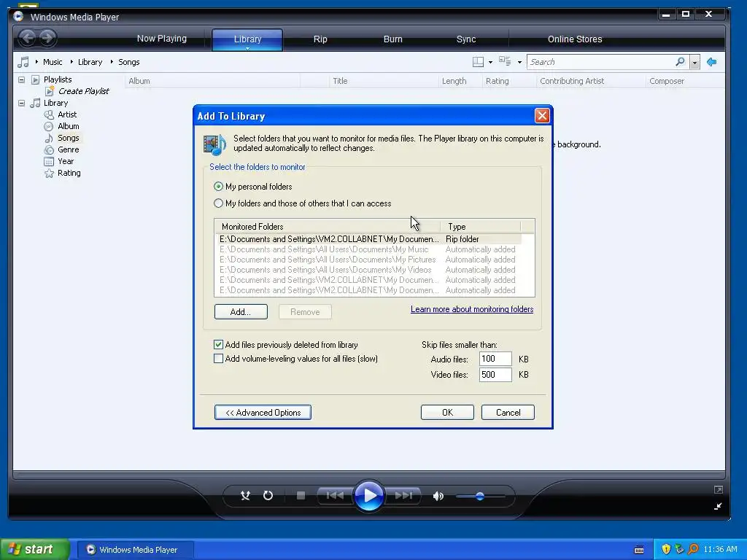Open the dropdown arrow before Music in breadcrumb

pos(36,62)
